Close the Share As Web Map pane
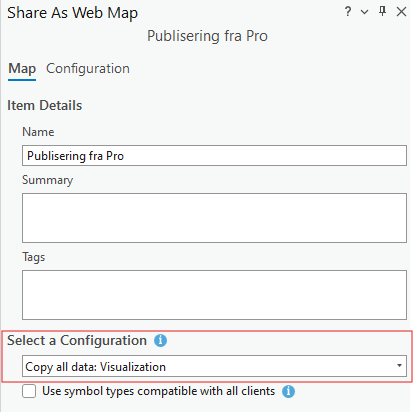This screenshot has height=412, width=413. pyautogui.click(x=401, y=12)
